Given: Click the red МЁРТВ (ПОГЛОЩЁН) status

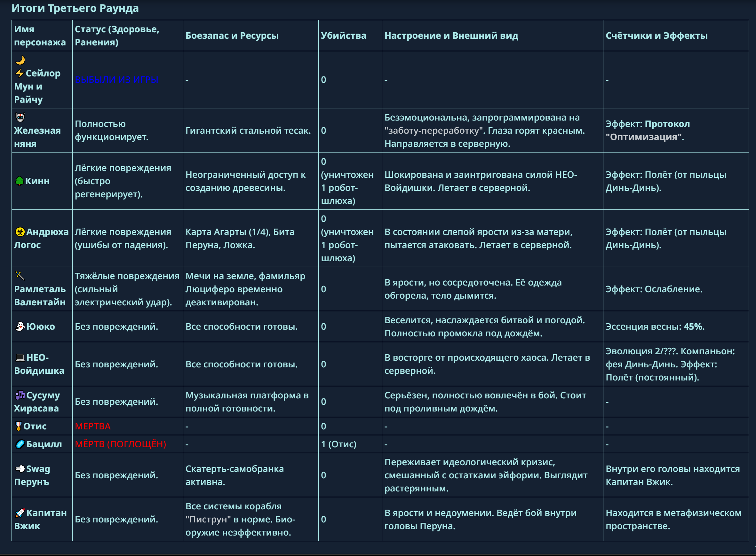Looking at the screenshot, I should tap(120, 444).
